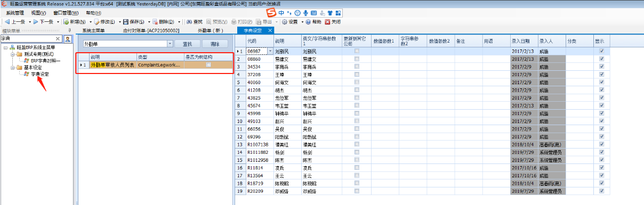The height and width of the screenshot is (205, 644).
Task: Open the Sogou skin shirt icon
Action: point(329,12)
